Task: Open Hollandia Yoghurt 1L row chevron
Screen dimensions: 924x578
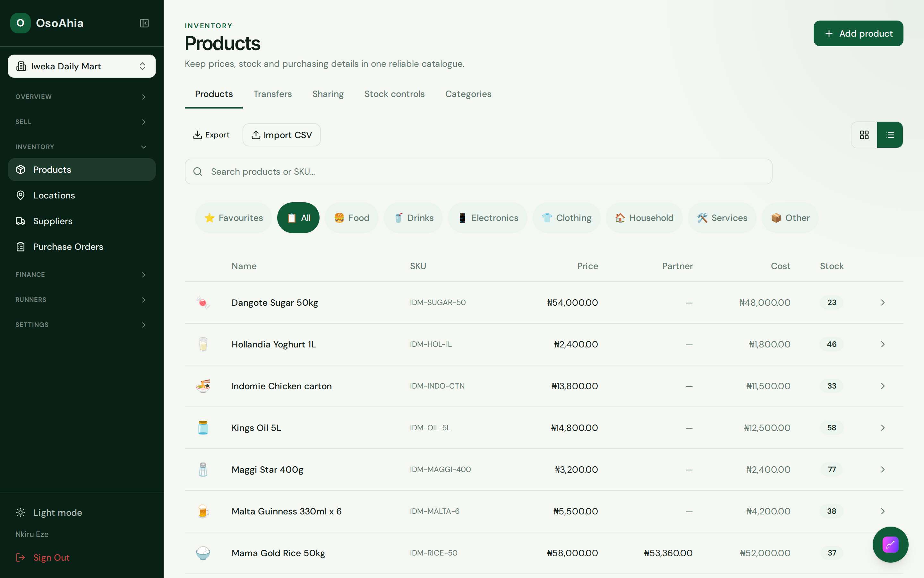Action: 883,344
